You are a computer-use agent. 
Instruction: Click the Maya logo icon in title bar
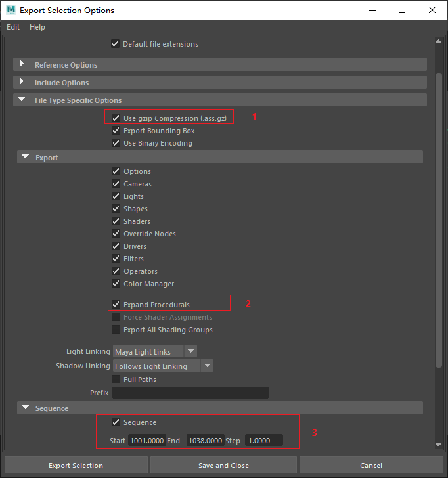pyautogui.click(x=11, y=10)
